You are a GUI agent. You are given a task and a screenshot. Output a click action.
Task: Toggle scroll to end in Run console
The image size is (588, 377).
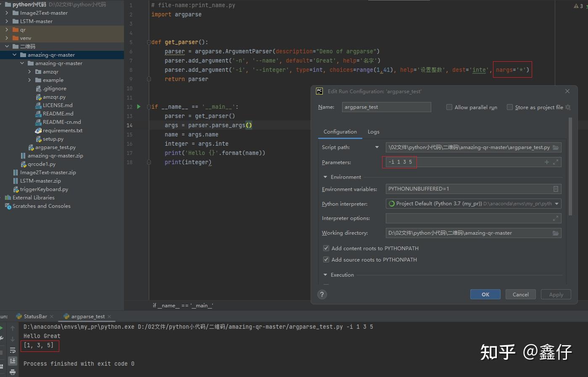click(13, 361)
